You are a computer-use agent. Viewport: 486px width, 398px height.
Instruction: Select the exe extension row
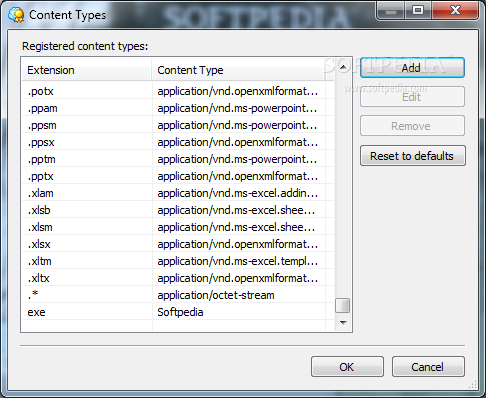178,312
